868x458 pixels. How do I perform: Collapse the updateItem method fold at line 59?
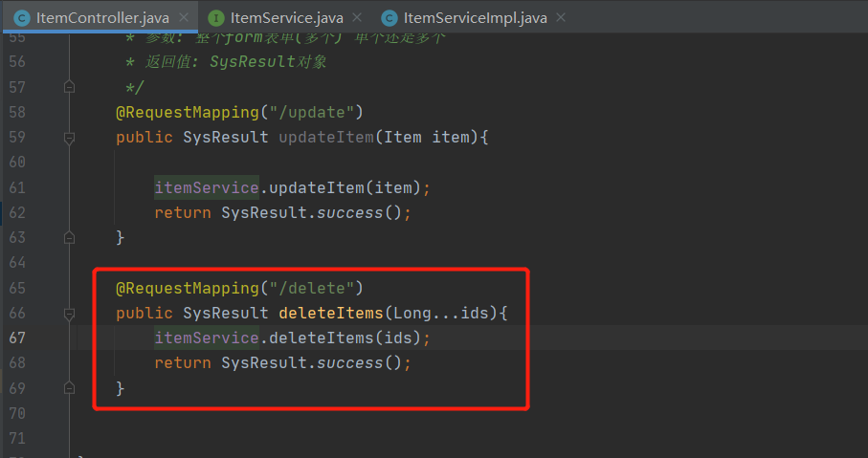(69, 138)
